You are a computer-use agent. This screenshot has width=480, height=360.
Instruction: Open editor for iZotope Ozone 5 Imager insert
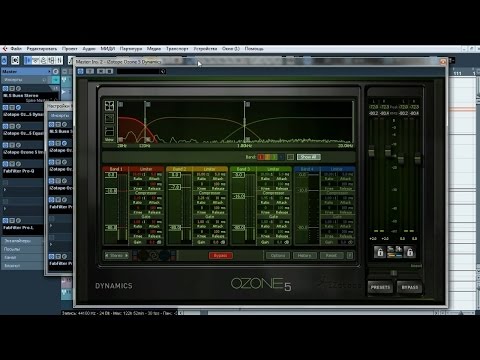[x=18, y=145]
